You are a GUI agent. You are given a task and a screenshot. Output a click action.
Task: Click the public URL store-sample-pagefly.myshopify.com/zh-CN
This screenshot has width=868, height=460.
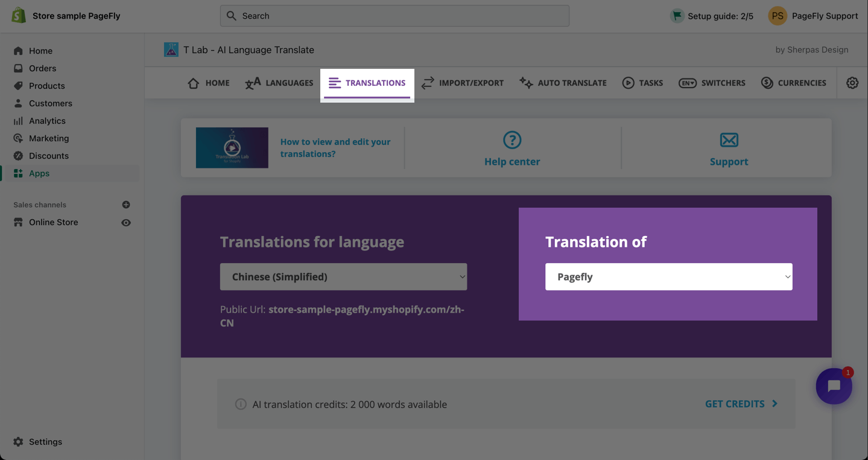coord(343,316)
